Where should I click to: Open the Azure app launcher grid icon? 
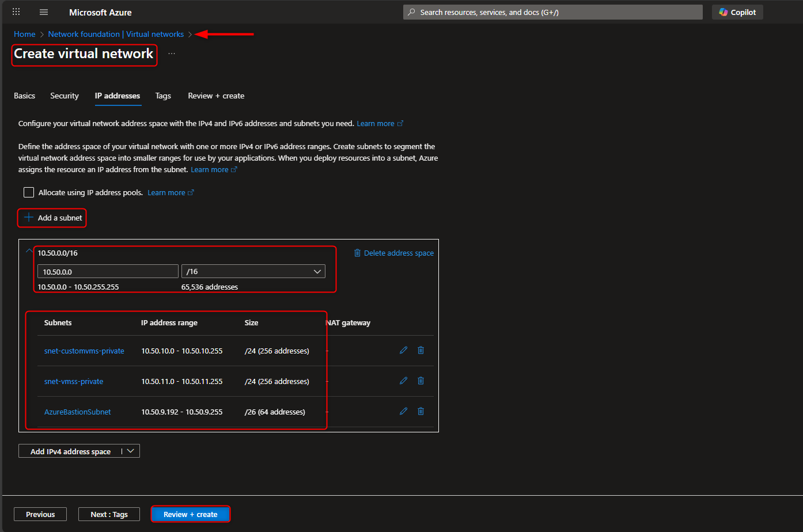16,12
